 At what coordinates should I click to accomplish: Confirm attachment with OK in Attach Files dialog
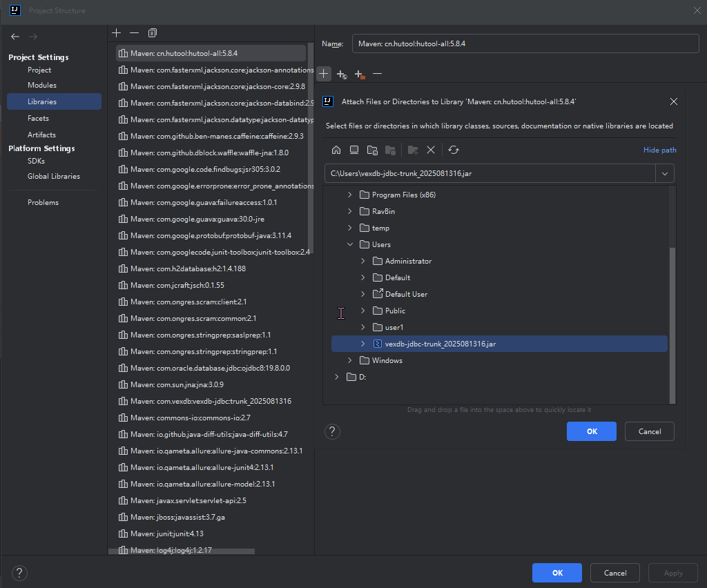(592, 431)
